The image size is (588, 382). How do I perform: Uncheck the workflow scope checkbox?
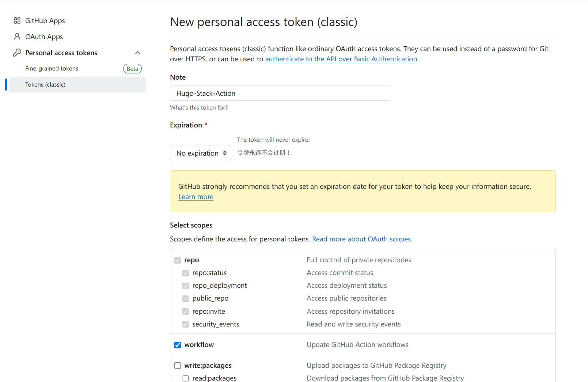pos(178,345)
